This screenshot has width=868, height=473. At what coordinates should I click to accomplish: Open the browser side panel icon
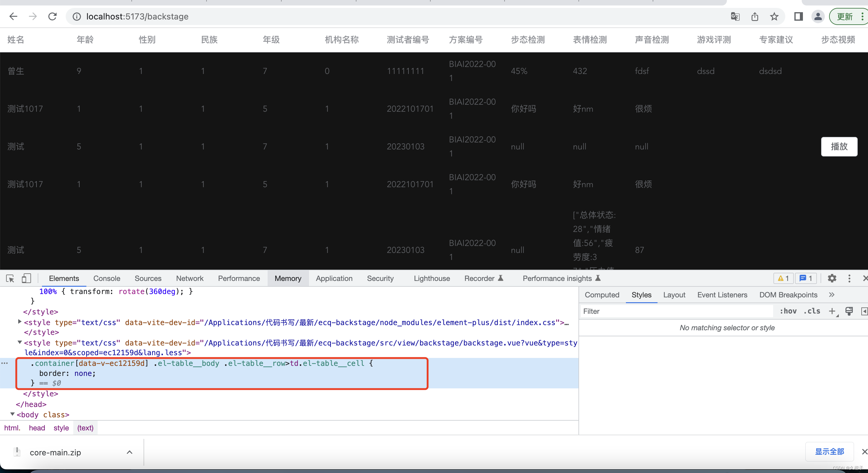[798, 16]
